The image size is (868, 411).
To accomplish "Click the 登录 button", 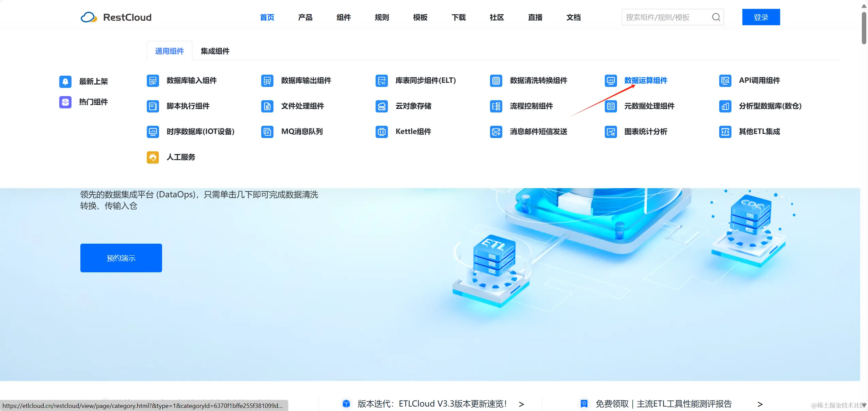I will 761,17.
